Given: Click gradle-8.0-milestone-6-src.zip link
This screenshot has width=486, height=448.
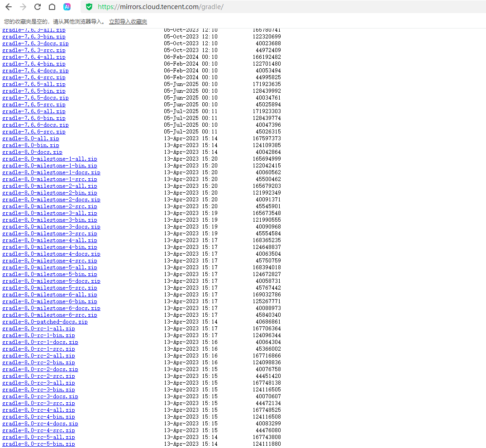Looking at the screenshot, I should click(50, 315).
